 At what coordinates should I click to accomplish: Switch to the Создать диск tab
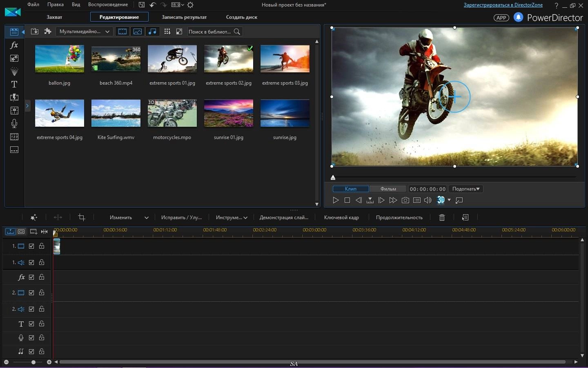coord(242,17)
